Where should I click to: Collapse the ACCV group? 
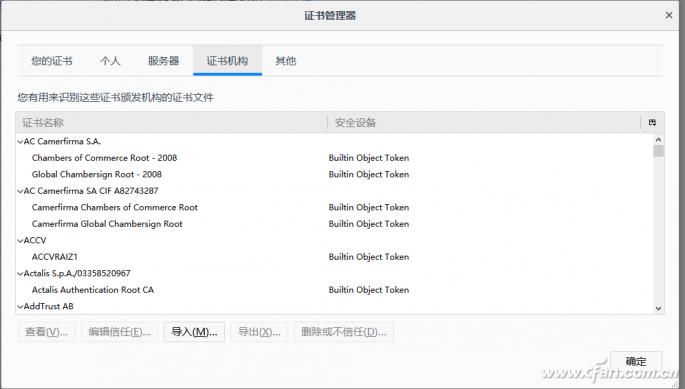[x=20, y=240]
